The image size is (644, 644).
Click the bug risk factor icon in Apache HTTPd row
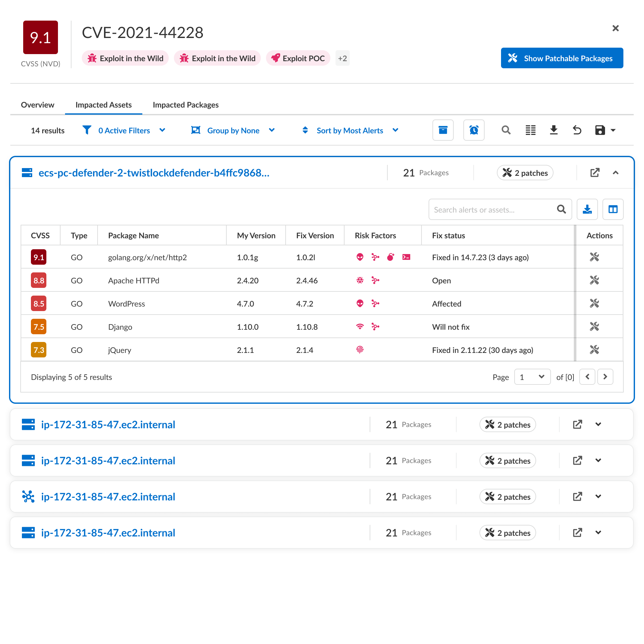360,280
